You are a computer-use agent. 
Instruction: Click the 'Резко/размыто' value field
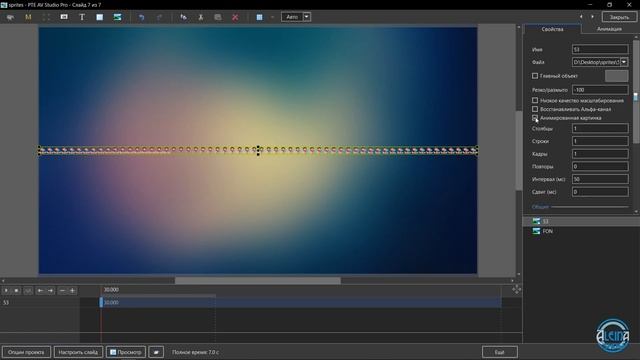pyautogui.click(x=600, y=90)
